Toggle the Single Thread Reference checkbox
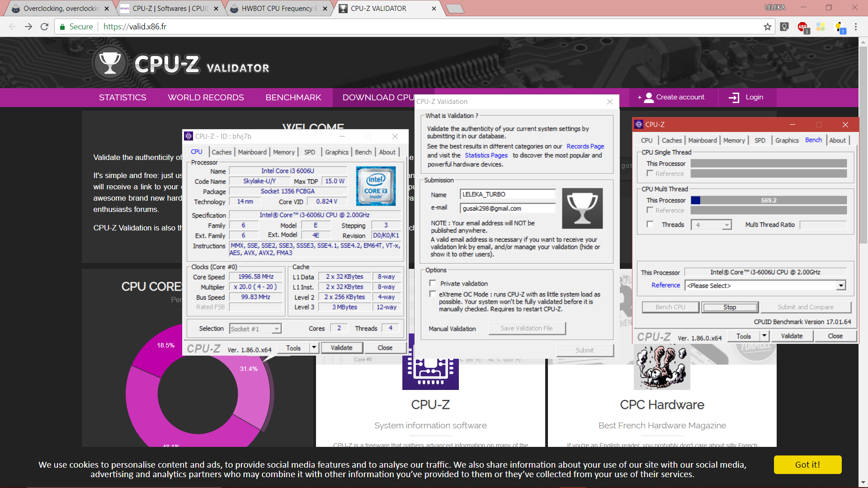The image size is (868, 488). coord(650,174)
